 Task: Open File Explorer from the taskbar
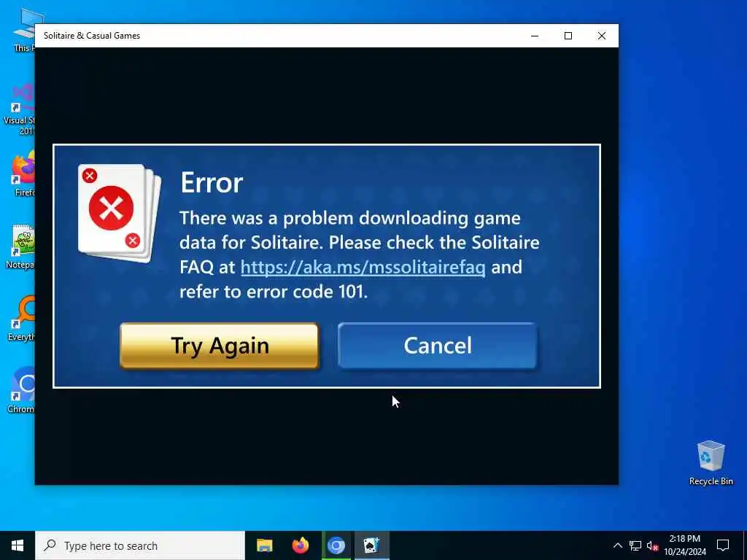pyautogui.click(x=264, y=545)
